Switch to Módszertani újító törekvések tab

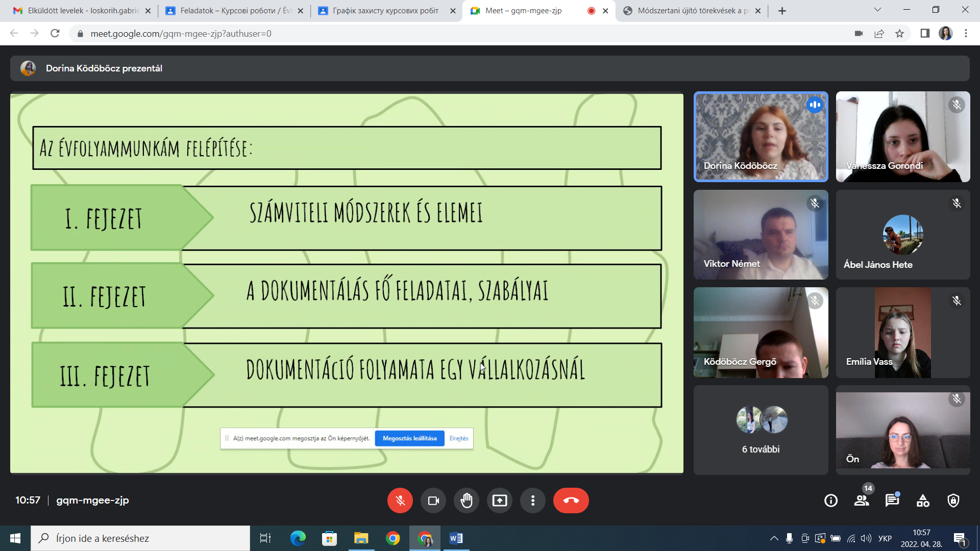pos(692,11)
